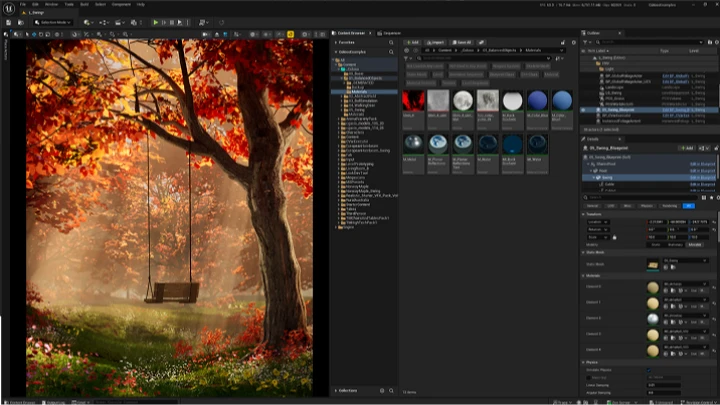The height and width of the screenshot is (405, 720).
Task: Click the Unreal Engine logo icon
Action: [x=9, y=8]
